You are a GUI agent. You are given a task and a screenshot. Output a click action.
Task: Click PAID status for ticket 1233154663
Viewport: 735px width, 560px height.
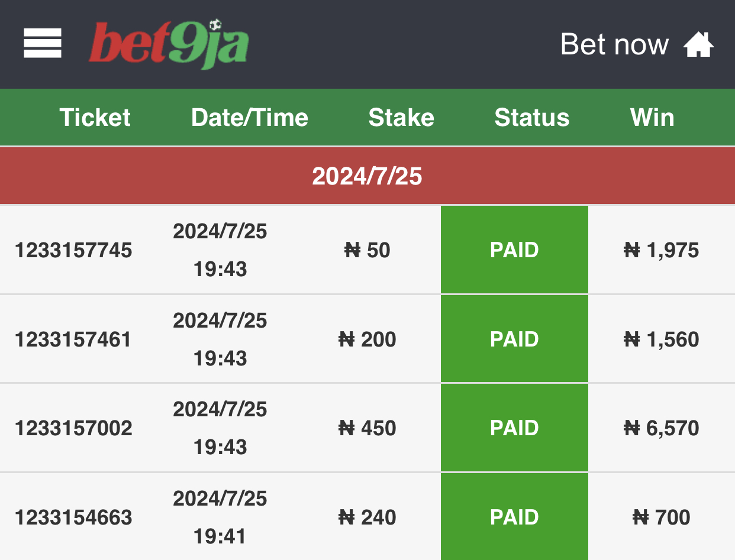point(514,517)
